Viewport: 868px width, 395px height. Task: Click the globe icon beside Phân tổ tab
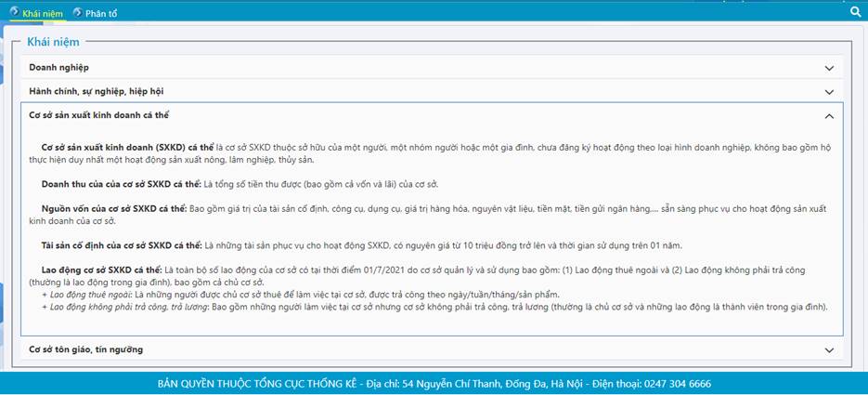pos(77,12)
